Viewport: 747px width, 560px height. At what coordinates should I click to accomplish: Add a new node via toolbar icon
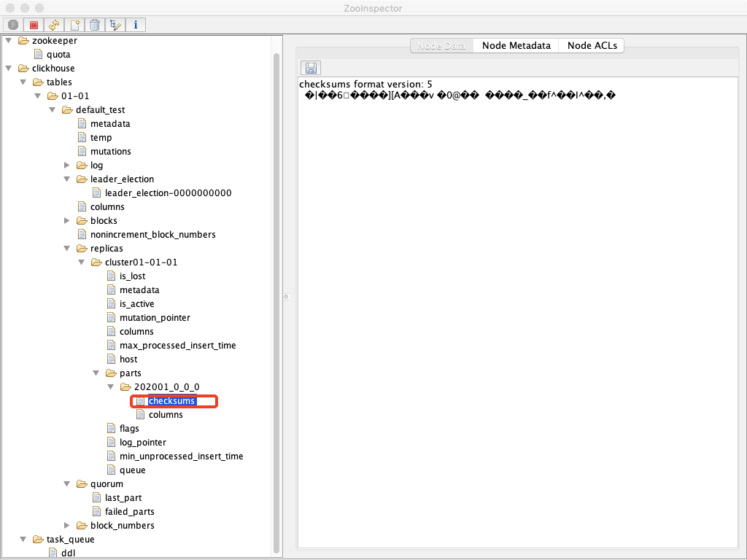tap(75, 25)
